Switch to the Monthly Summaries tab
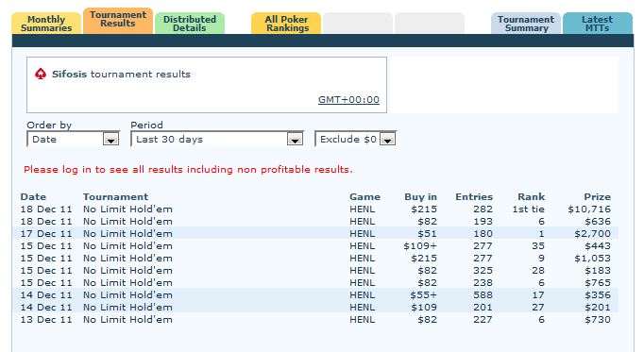Viewport: 644px width, 352px height. pos(46,24)
